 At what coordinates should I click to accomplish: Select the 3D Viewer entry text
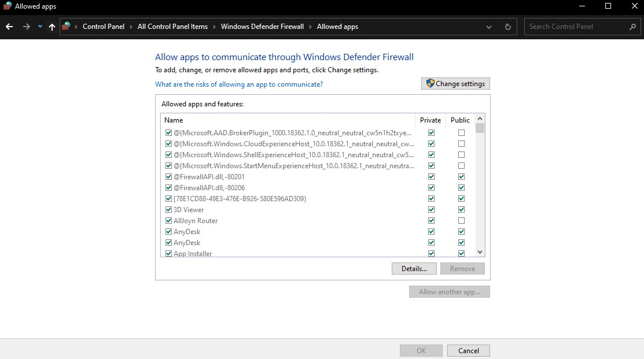(189, 210)
